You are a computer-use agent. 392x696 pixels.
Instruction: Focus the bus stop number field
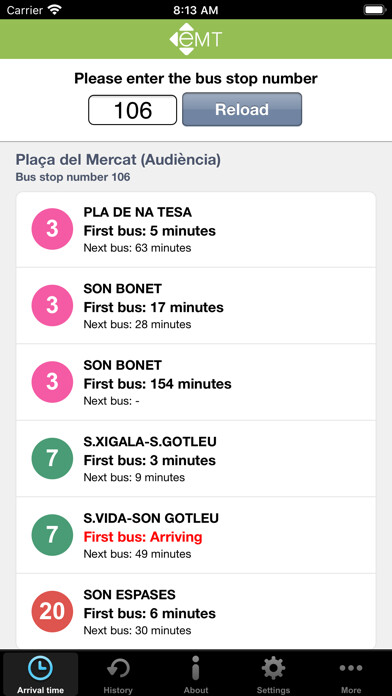132,110
